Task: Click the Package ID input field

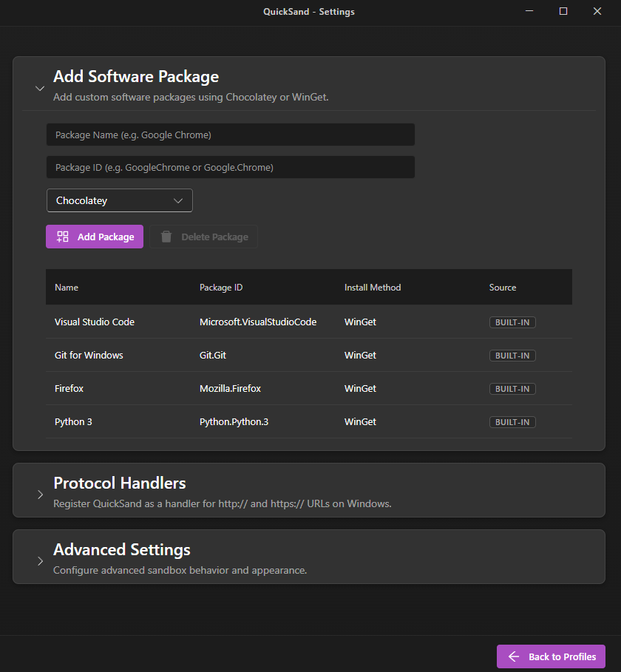Action: (231, 167)
